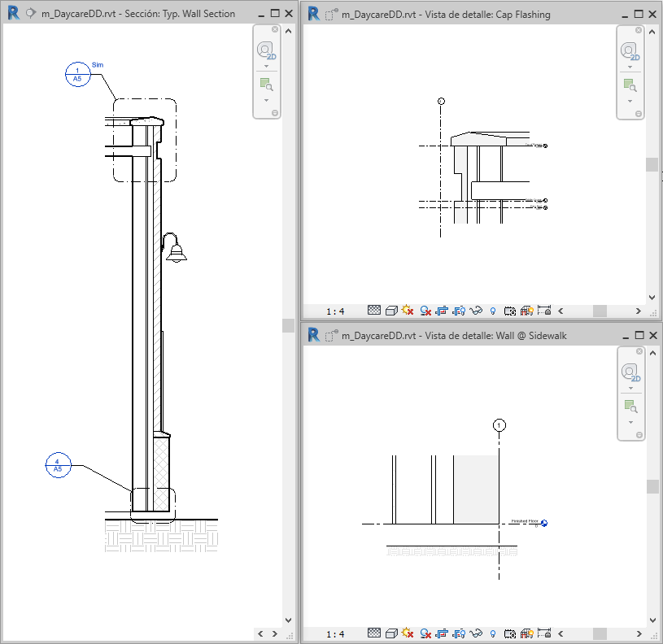Image resolution: width=663 pixels, height=644 pixels.
Task: Open Temporary Hide/Isolate glasses in Cap Flashing view
Action: tap(476, 311)
